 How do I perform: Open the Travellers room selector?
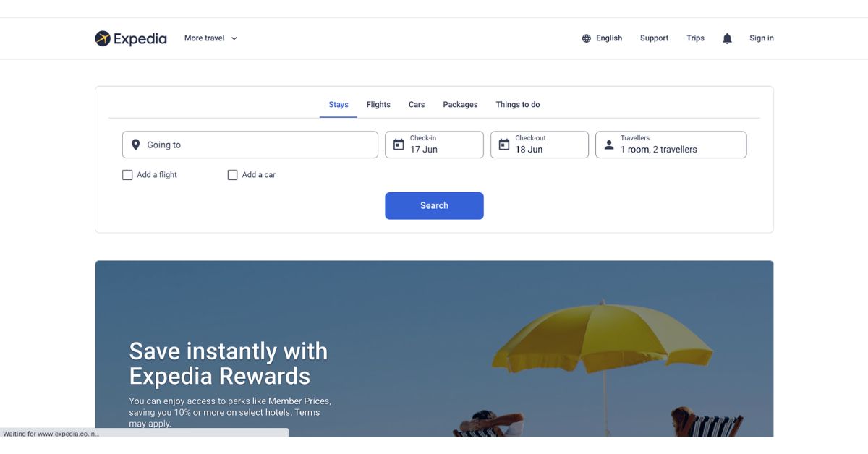(x=671, y=145)
